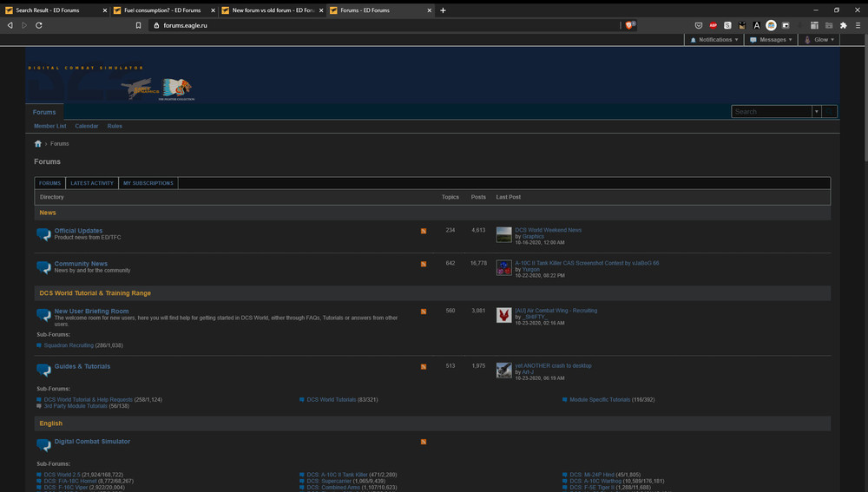Open Squadron Recruiting sub-forum
Screen dimensions: 868x492
coord(69,345)
